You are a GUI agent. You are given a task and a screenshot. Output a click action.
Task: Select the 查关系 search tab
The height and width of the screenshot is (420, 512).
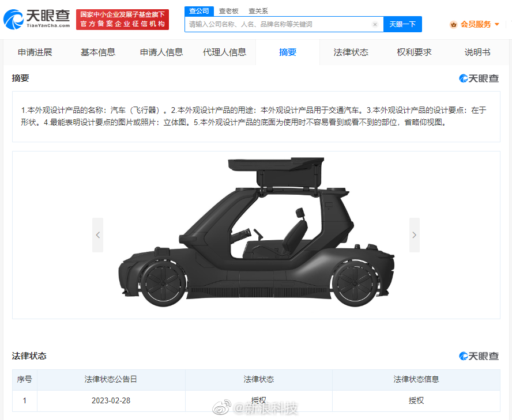pos(258,11)
